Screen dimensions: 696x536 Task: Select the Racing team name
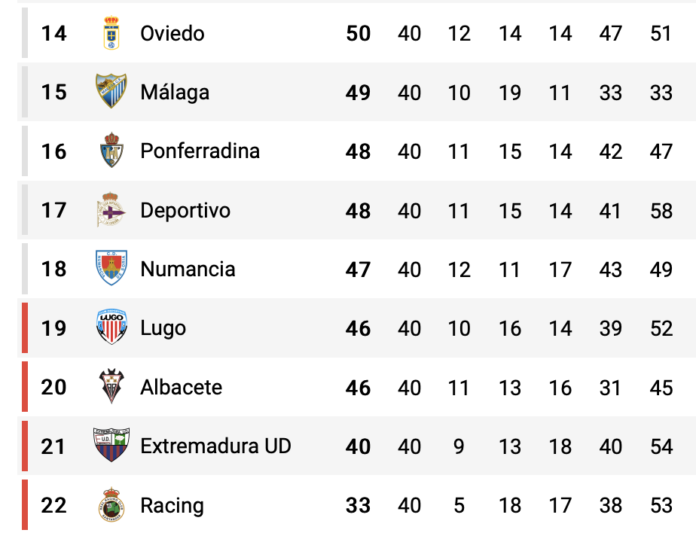pyautogui.click(x=172, y=505)
